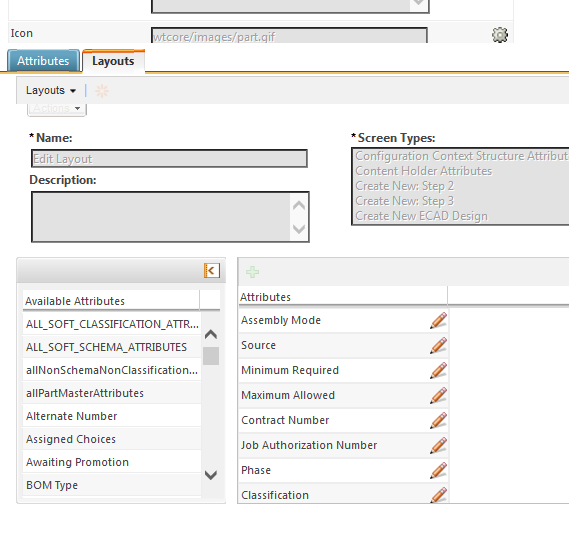Select ALL_SOFT_CLASSIFICATION_ATTR... available attribute
Image resolution: width=569 pixels, height=539 pixels.
click(112, 324)
